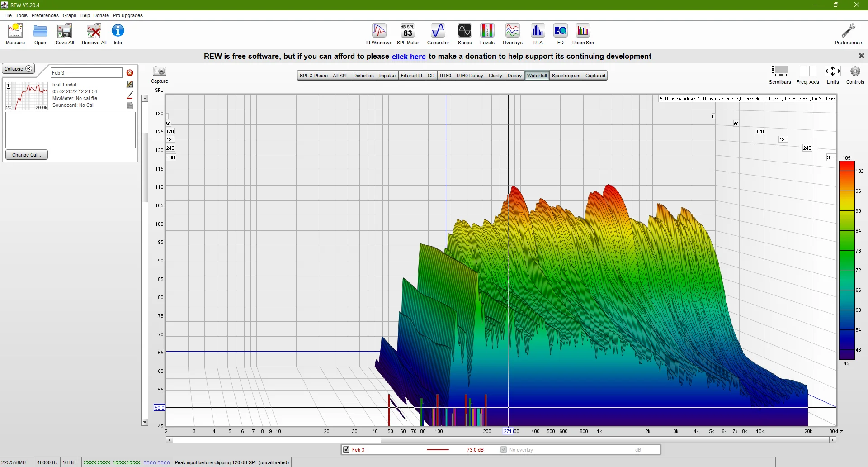Image resolution: width=868 pixels, height=467 pixels.
Task: Open the Graph menu
Action: 70,15
